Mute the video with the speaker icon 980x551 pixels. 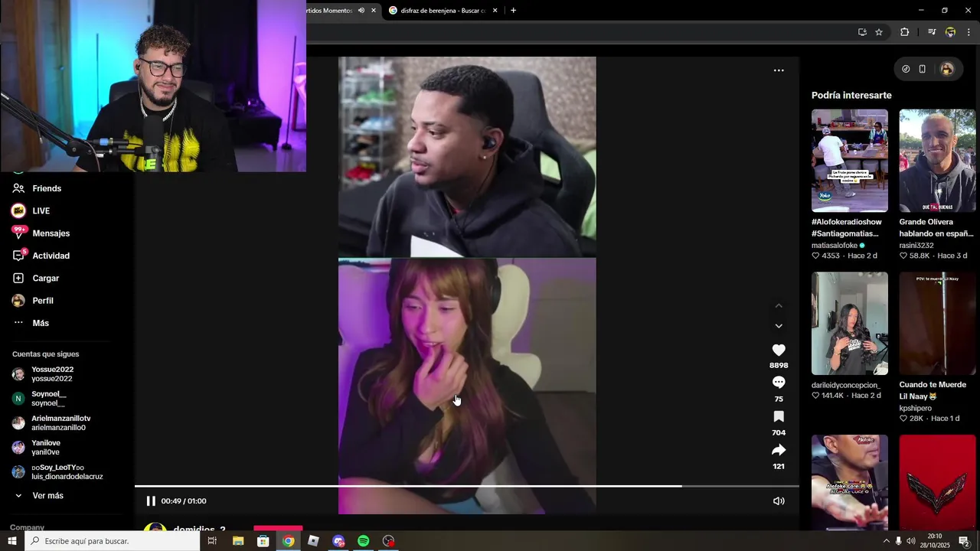[779, 501]
